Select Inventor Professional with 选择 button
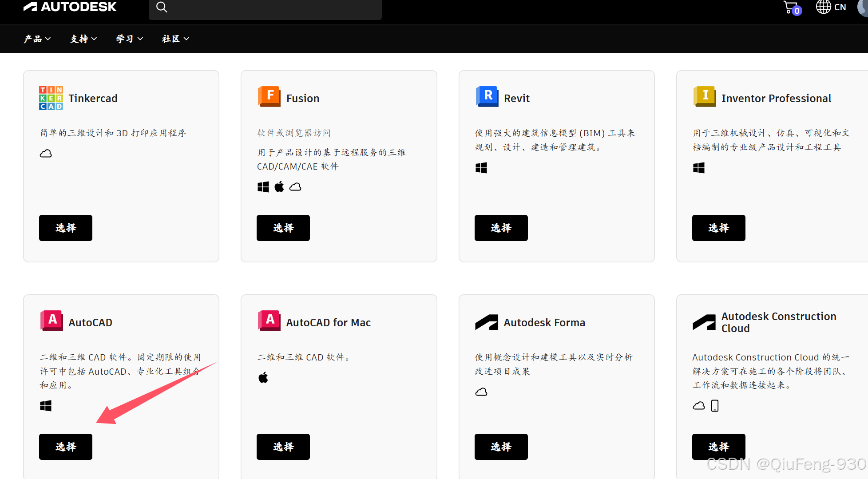This screenshot has height=479, width=868. click(x=719, y=228)
